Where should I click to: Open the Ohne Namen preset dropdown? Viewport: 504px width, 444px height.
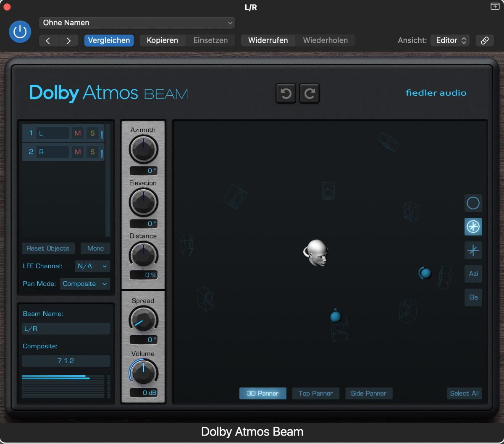[137, 23]
